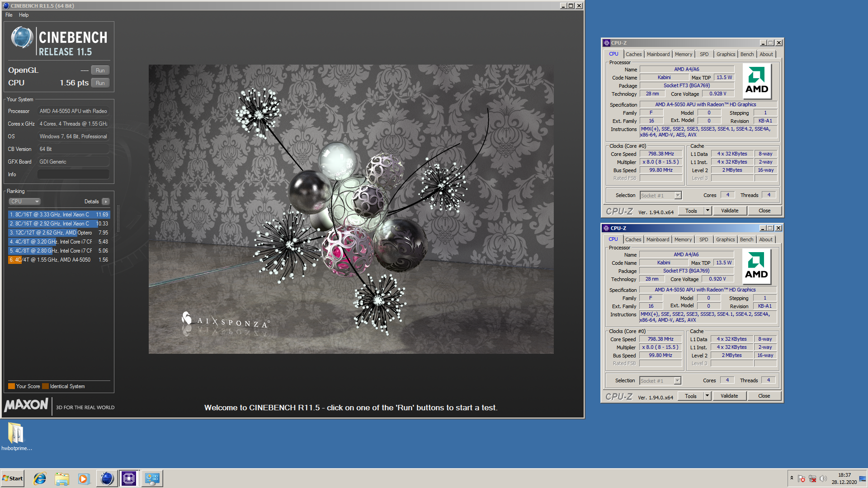
Task: Open Graphics tab in lower CPU-Z window
Action: [725, 239]
